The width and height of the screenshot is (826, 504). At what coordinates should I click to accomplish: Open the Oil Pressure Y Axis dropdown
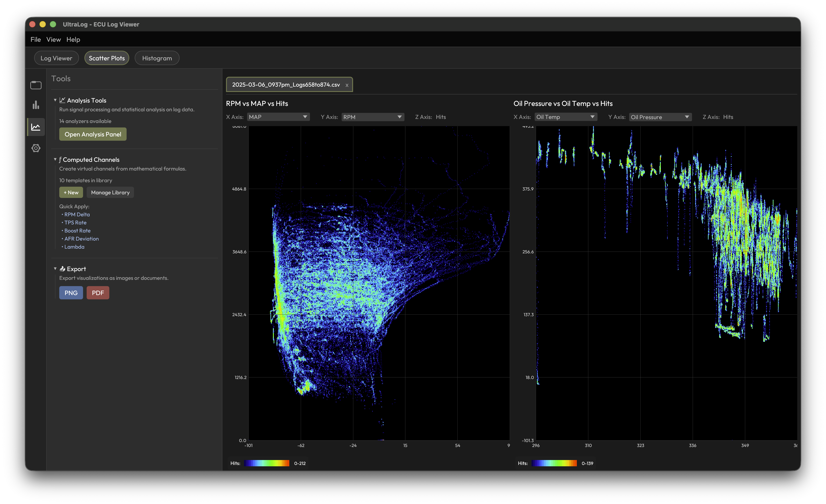tap(660, 117)
